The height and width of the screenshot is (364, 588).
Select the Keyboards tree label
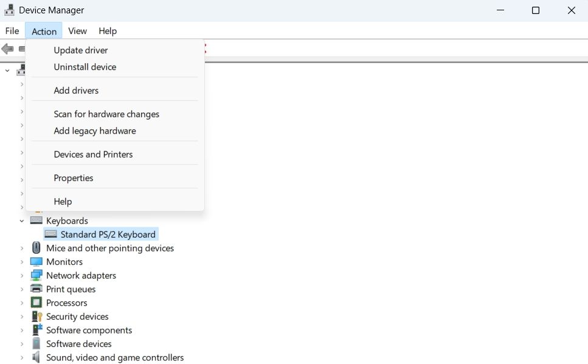[x=67, y=221]
